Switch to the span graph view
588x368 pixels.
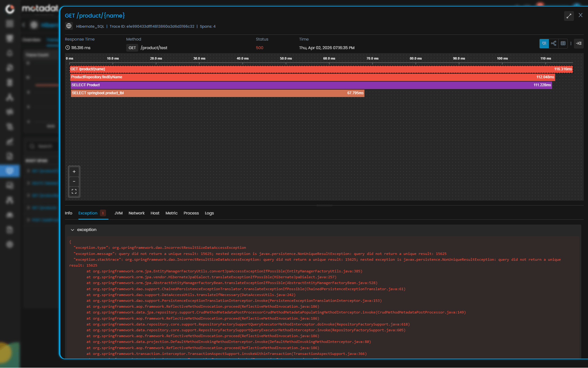[553, 44]
